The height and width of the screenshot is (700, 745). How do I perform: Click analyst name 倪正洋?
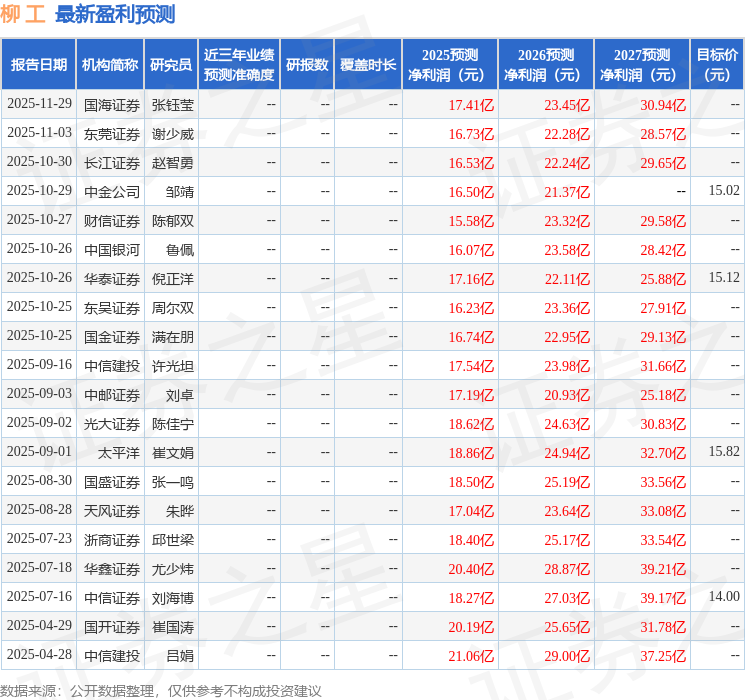tap(172, 279)
